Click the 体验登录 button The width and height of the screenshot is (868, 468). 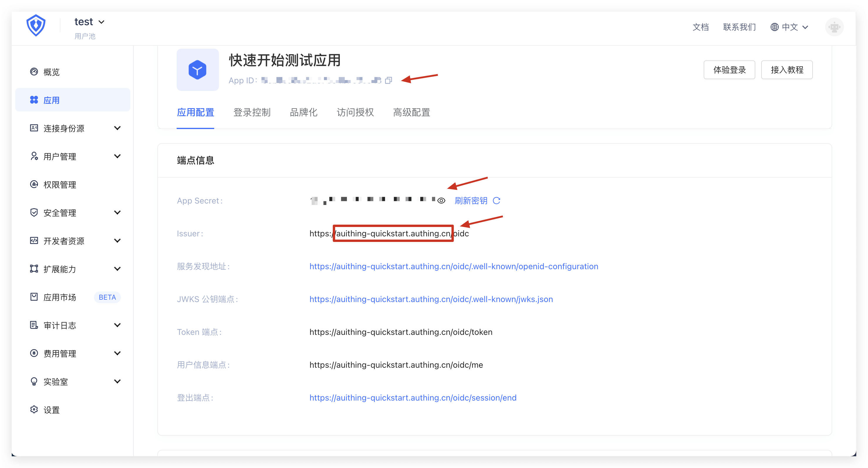pyautogui.click(x=729, y=70)
